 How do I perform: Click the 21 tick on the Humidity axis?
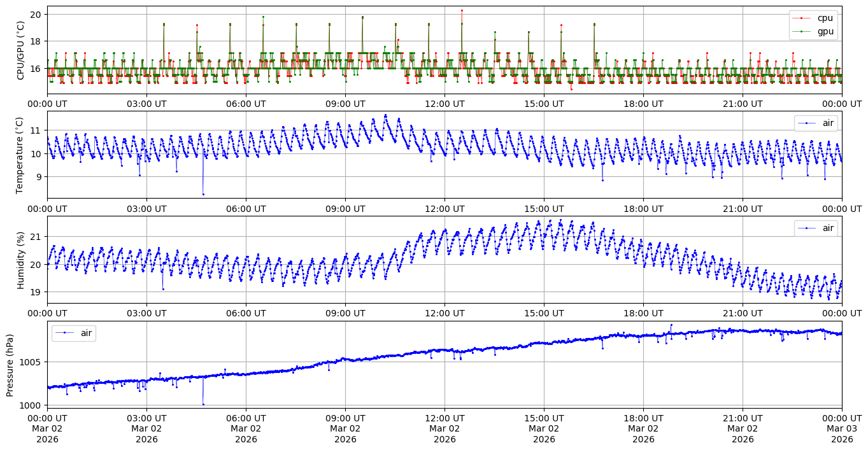click(x=36, y=237)
